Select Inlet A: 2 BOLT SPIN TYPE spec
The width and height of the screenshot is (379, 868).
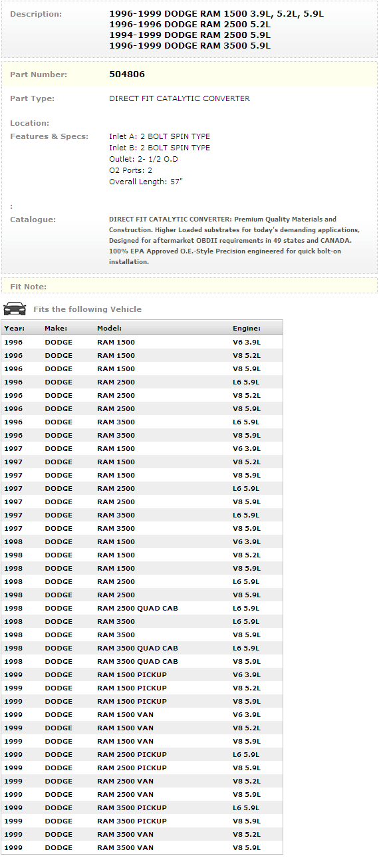coord(160,136)
